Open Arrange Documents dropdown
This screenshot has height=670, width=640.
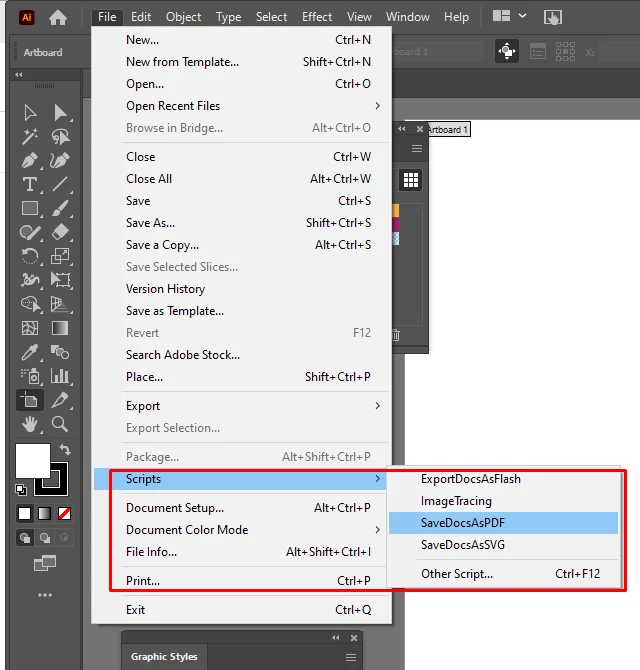click(509, 17)
